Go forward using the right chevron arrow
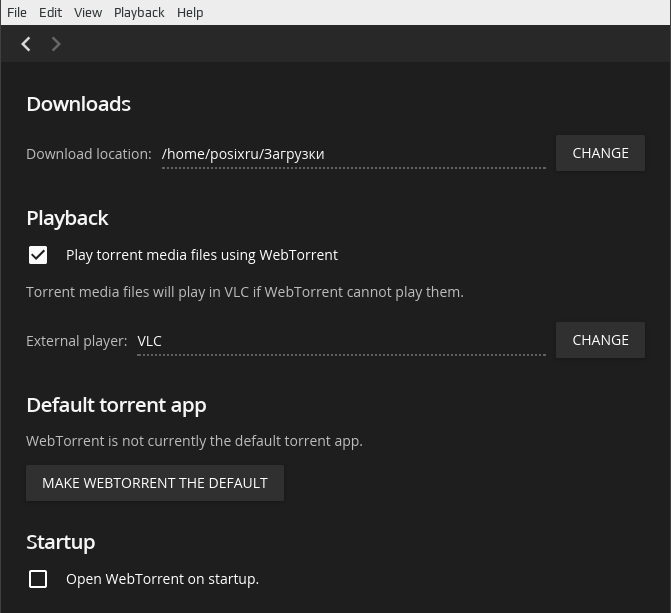The width and height of the screenshot is (671, 613). coord(56,44)
